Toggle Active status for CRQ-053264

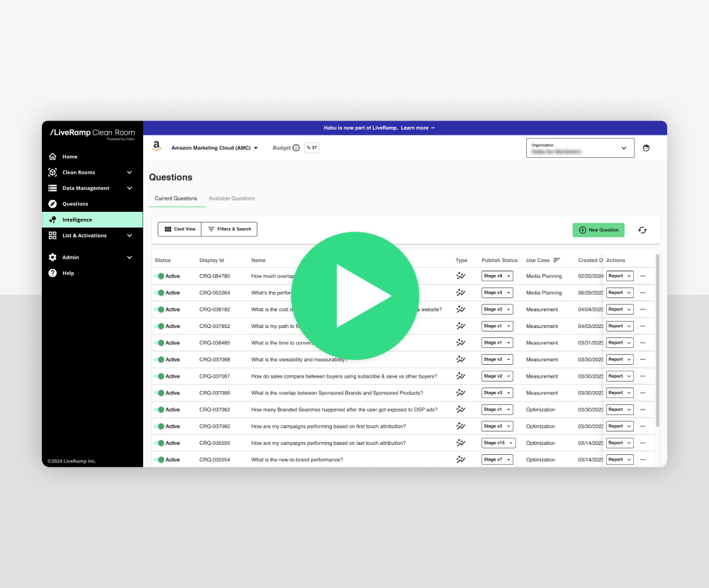159,293
